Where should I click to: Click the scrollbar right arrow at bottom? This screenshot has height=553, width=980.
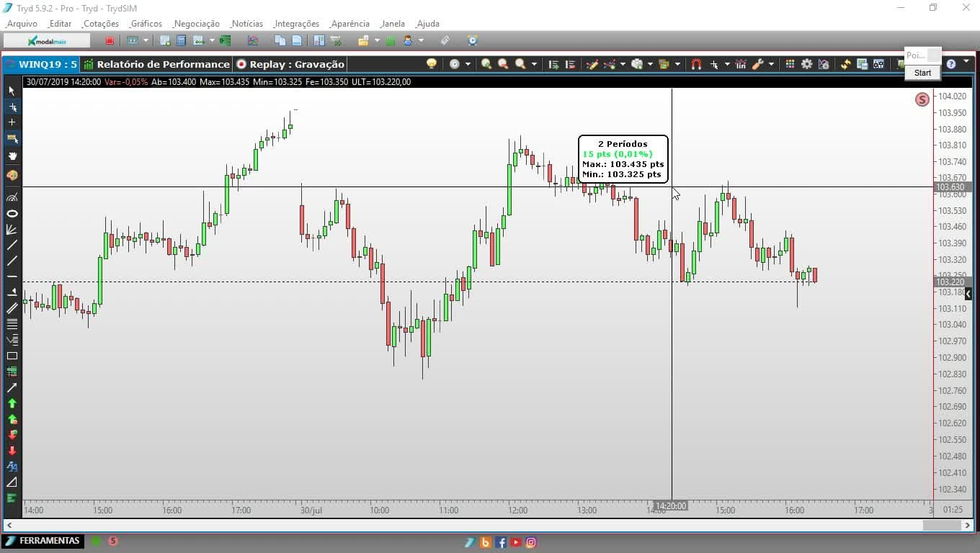coord(968,526)
